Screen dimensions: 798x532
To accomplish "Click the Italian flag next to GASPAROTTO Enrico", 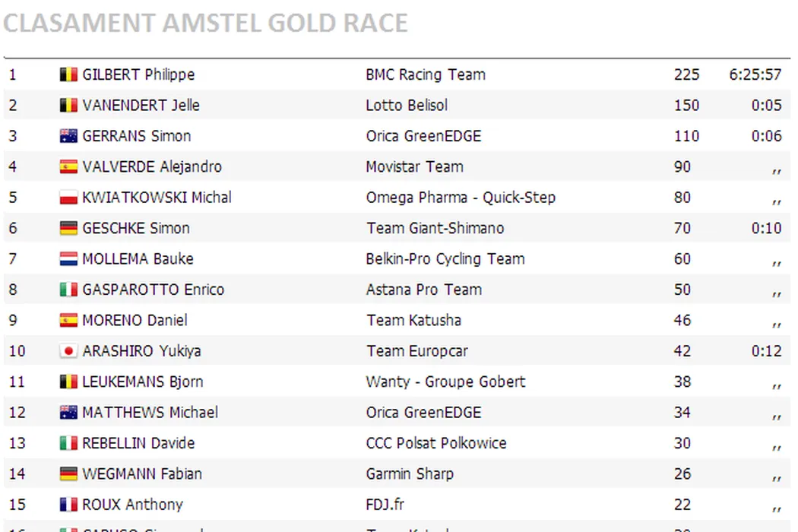I will pos(68,290).
